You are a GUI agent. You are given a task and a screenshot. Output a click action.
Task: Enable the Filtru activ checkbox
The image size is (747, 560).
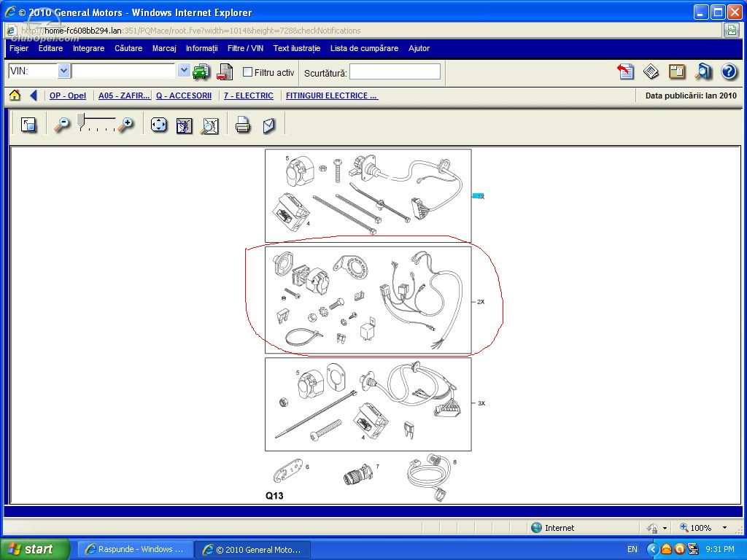click(247, 72)
